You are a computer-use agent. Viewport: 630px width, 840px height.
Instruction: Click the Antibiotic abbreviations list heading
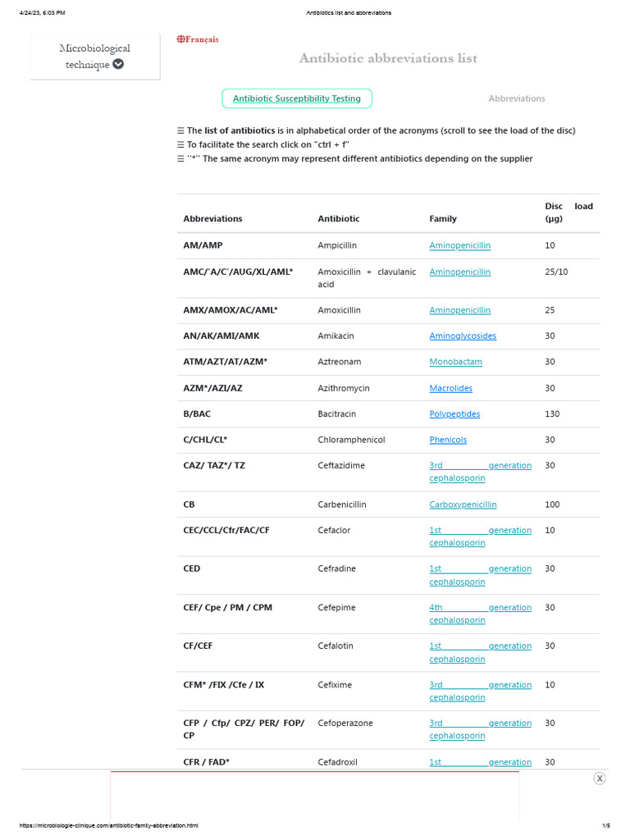coord(388,58)
